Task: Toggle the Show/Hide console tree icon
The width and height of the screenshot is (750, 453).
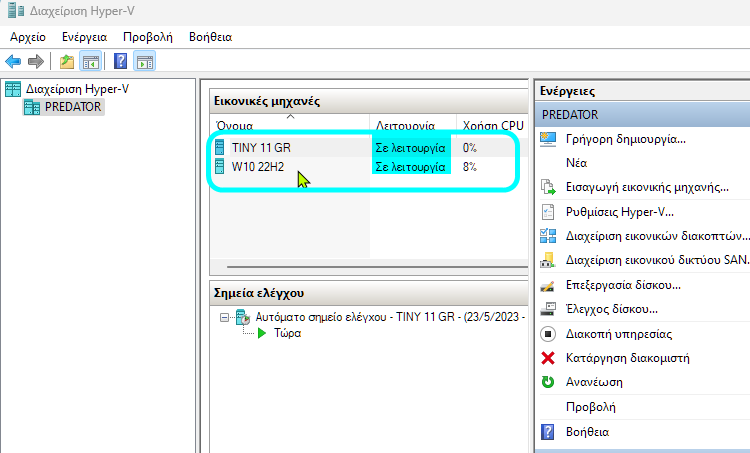Action: click(x=90, y=61)
